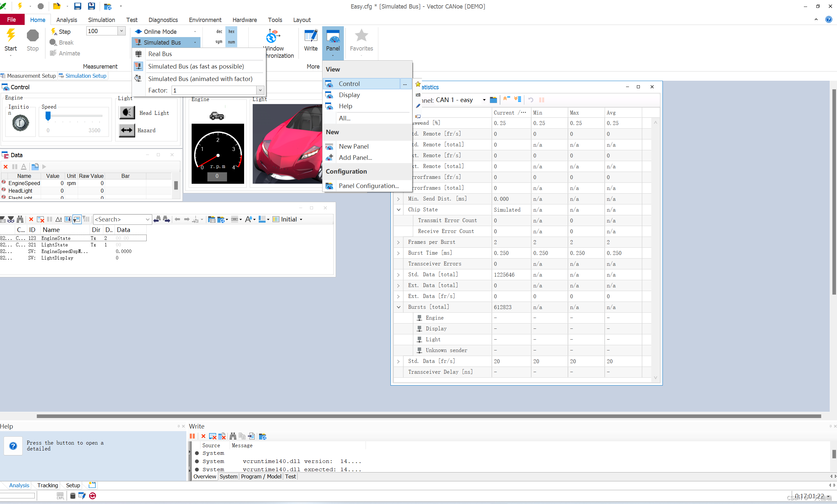Screen dimensions: 837x504
Task: Open the Trace Search combo box
Action: coord(122,220)
